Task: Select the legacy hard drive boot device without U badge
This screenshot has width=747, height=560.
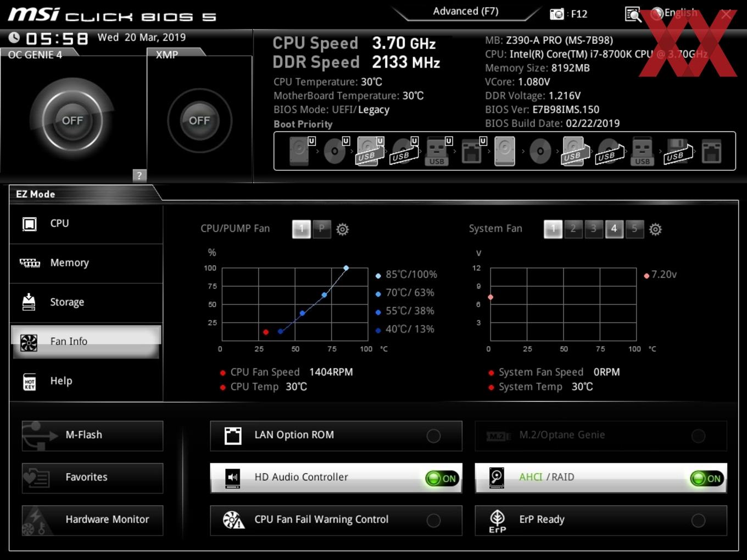Action: tap(505, 151)
